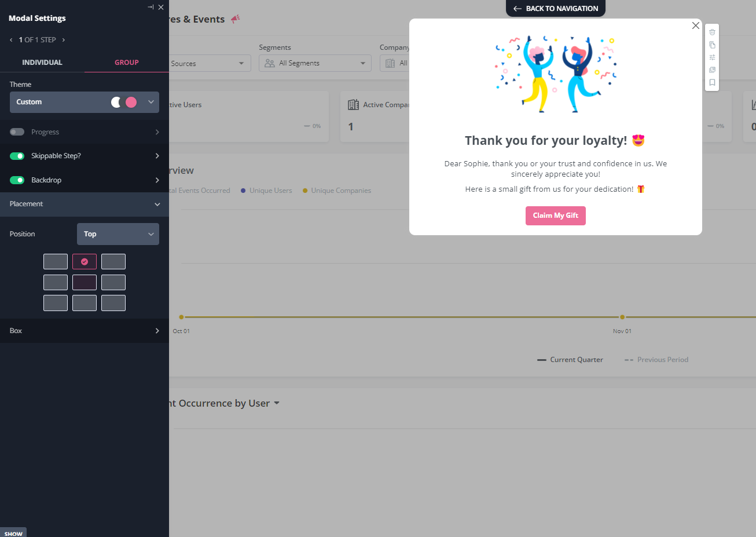The image size is (756, 537).
Task: Close the Modal Settings panel
Action: point(161,7)
